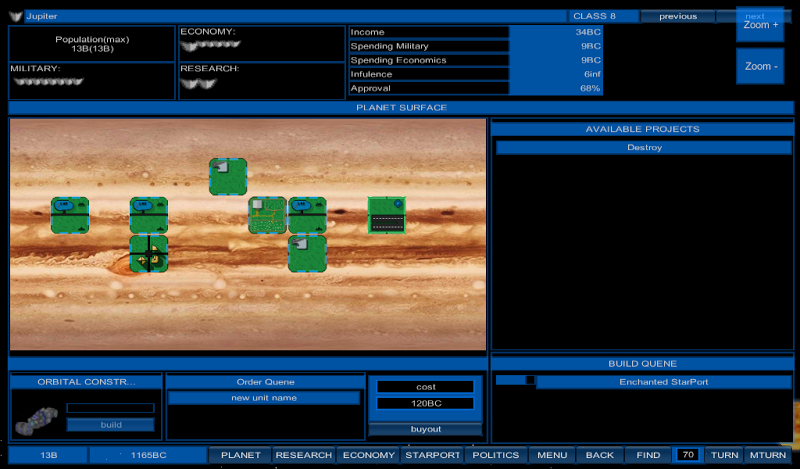Click the orbital construction unit name field
Image resolution: width=800 pixels, height=469 pixels.
(x=110, y=408)
